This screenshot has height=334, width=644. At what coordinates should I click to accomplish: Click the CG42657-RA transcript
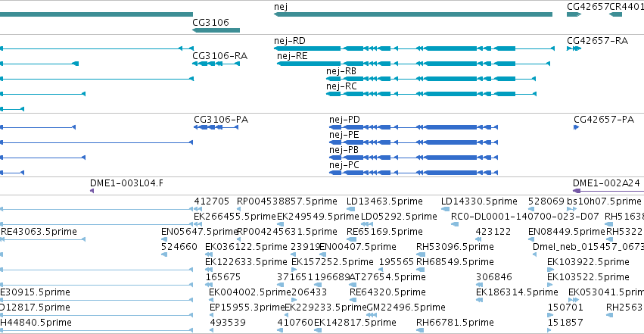click(x=574, y=48)
